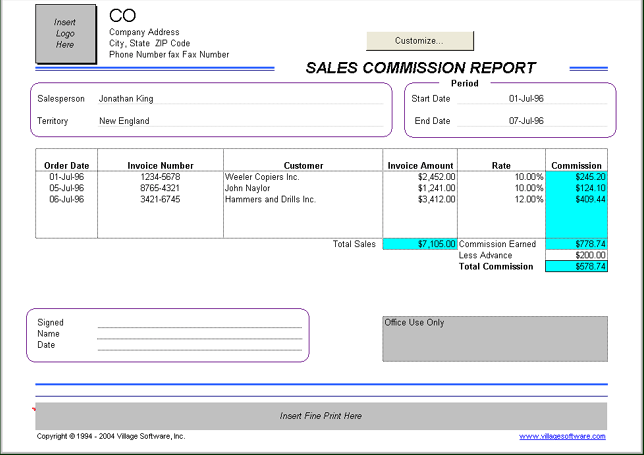The image size is (644, 455).
Task: Click the Customize... button
Action: [419, 41]
